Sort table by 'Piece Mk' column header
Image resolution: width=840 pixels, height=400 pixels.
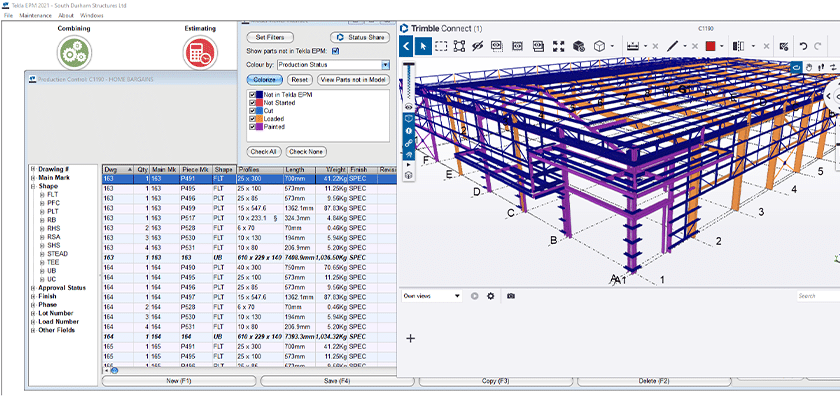click(x=195, y=169)
